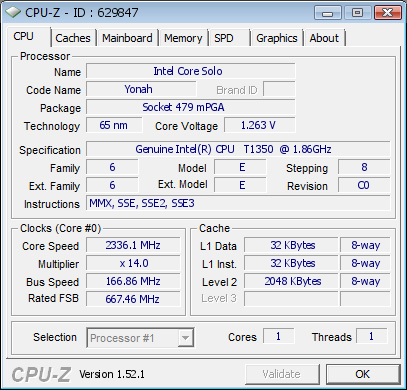The height and width of the screenshot is (390, 407).
Task: Click the Multiplier value x 14.0
Action: coord(133,263)
